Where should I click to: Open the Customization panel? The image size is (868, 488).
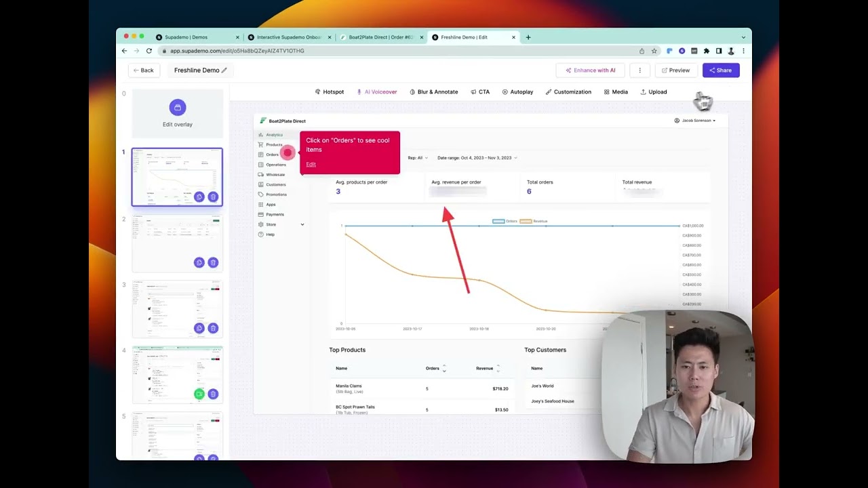568,91
